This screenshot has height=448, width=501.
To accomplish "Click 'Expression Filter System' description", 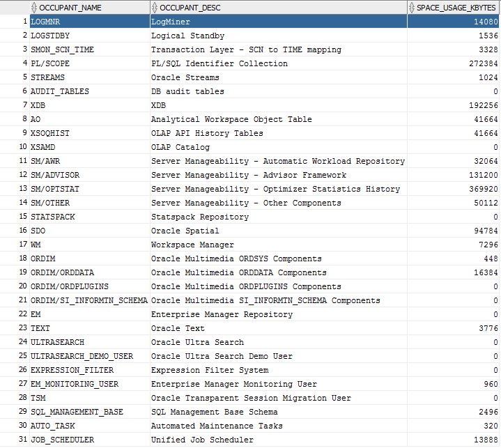I will click(x=279, y=370).
